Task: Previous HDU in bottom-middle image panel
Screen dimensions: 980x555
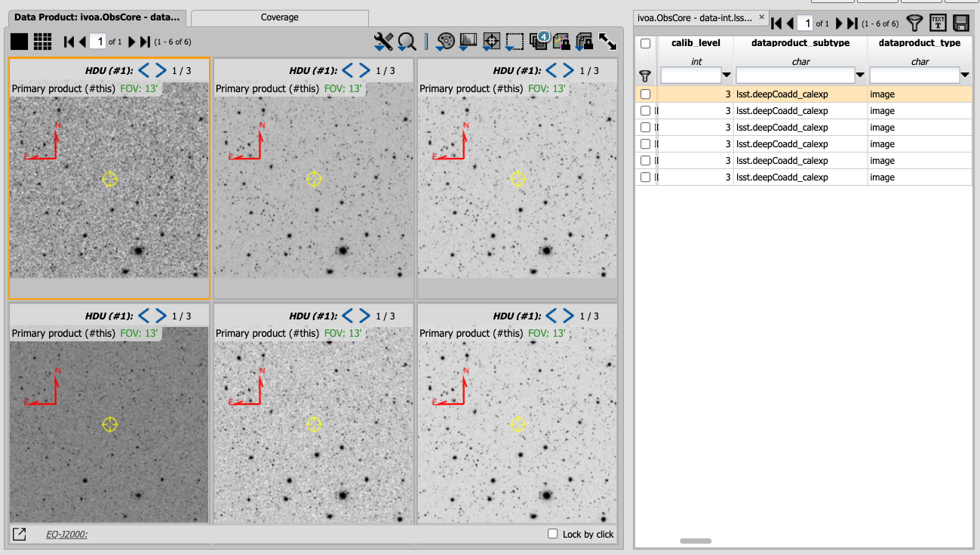Action: tap(347, 316)
